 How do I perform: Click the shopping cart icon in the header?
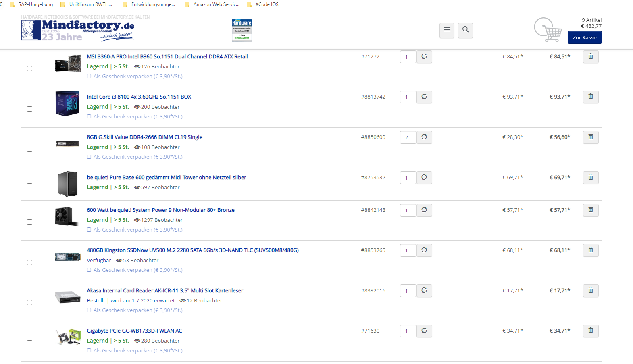click(x=548, y=30)
